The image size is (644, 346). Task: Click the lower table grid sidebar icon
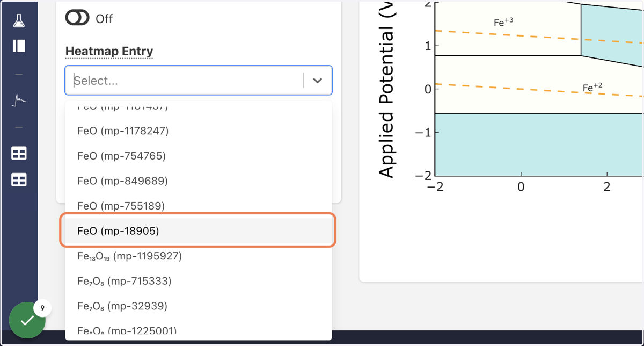tap(19, 179)
